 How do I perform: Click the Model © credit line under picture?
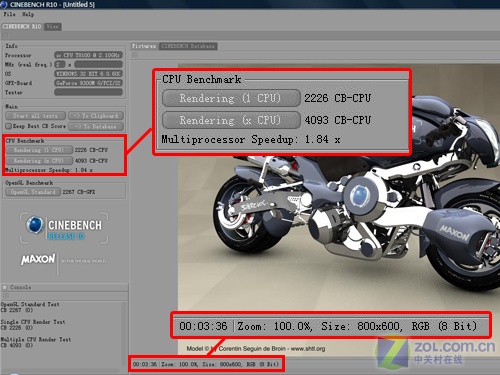tap(256, 349)
